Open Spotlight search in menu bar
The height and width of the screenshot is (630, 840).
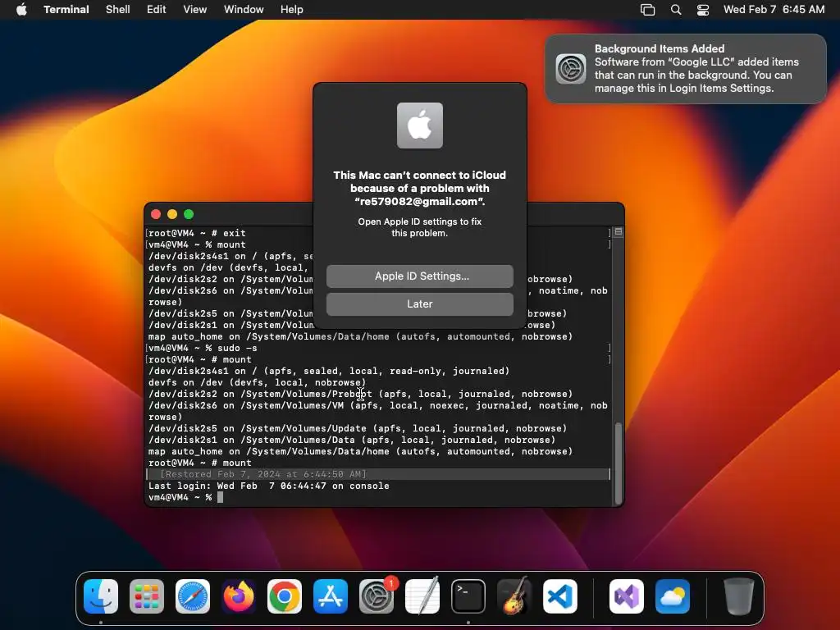pyautogui.click(x=676, y=10)
